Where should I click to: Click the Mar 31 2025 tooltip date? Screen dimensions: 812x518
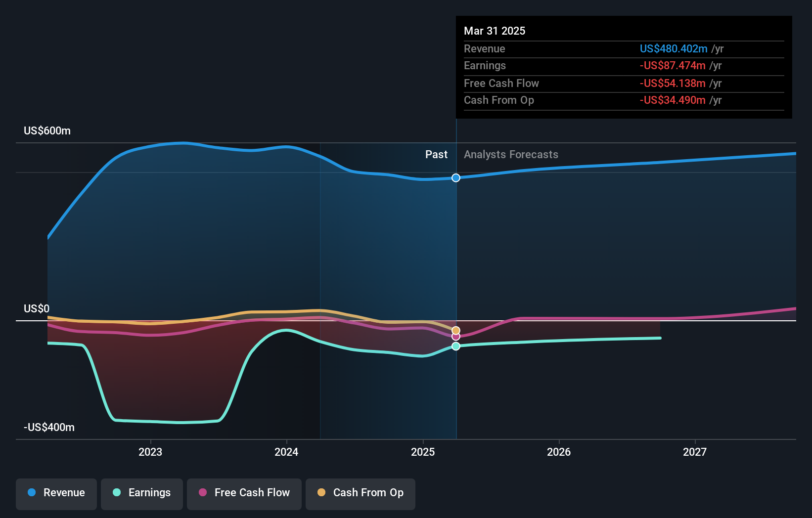[495, 31]
